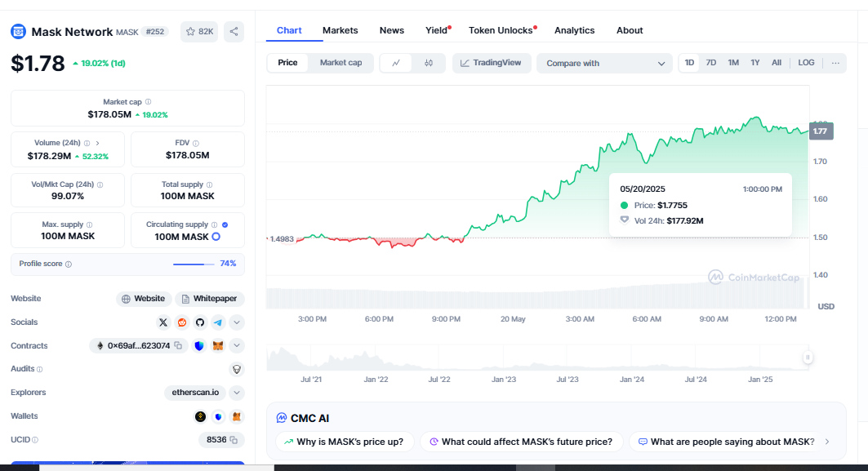Open the chart more options ellipsis menu

click(835, 63)
